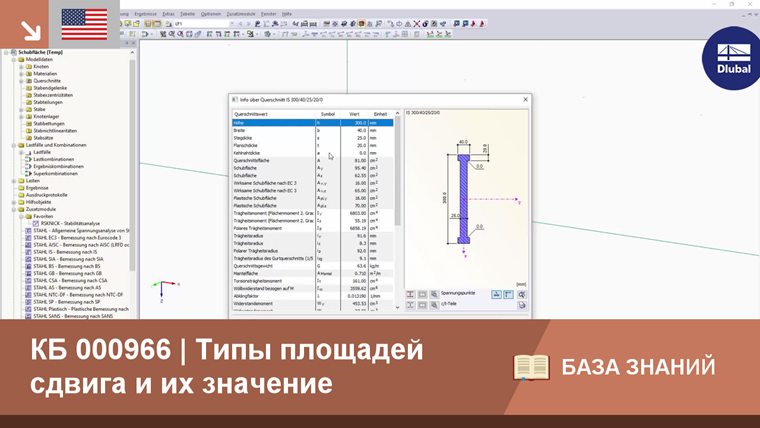Image resolution: width=760 pixels, height=428 pixels.
Task: Expand the Lasten tree node
Action: pyautogui.click(x=14, y=181)
